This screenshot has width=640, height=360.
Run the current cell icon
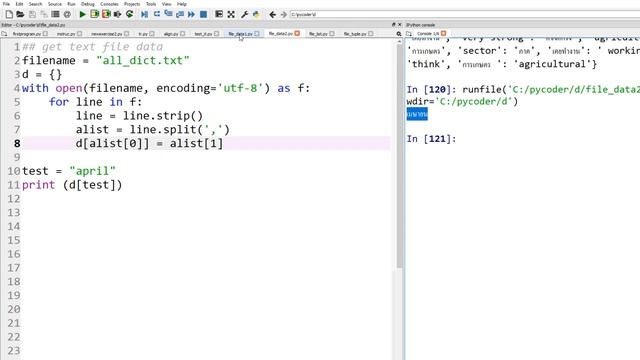(x=94, y=14)
